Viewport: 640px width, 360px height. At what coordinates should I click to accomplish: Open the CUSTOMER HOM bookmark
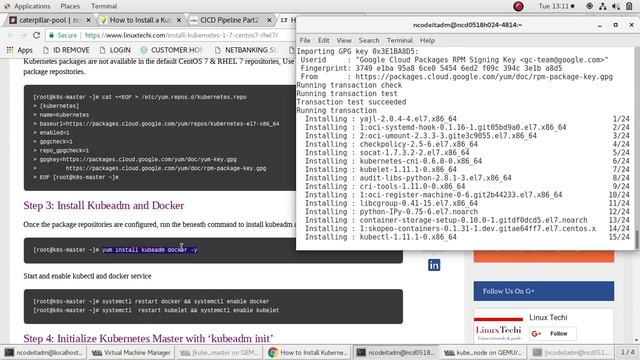(x=171, y=50)
